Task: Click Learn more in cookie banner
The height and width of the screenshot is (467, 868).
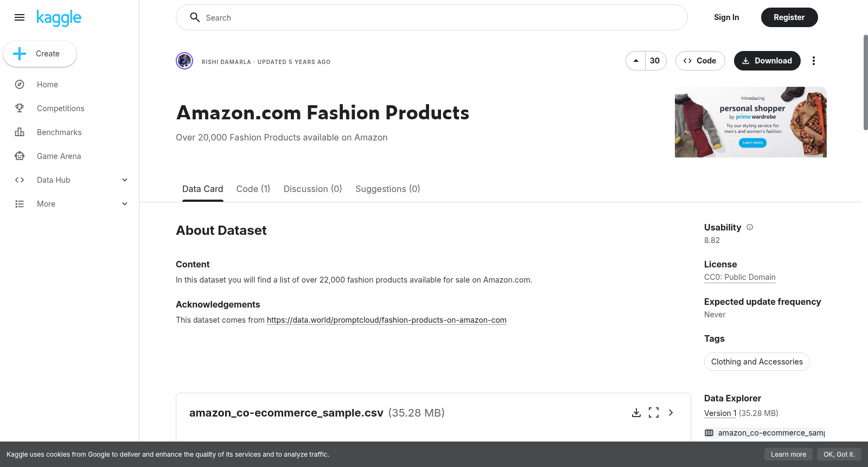Action: (x=788, y=455)
